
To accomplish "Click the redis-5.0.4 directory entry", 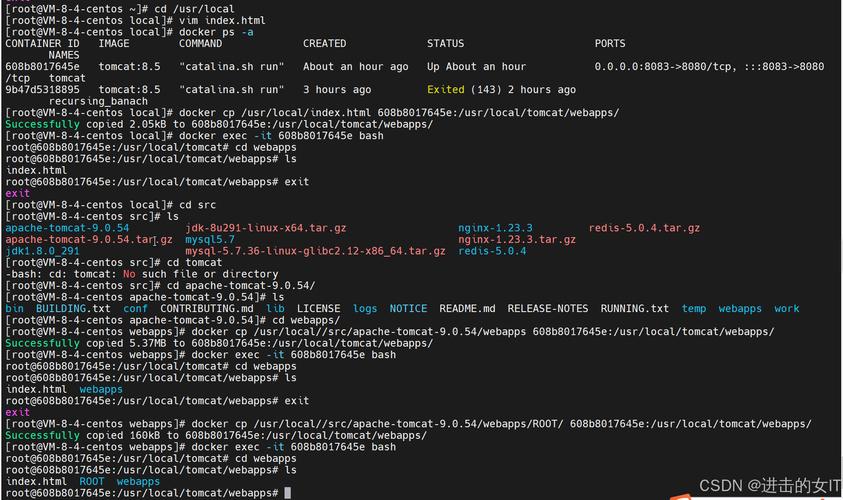I will [x=492, y=251].
